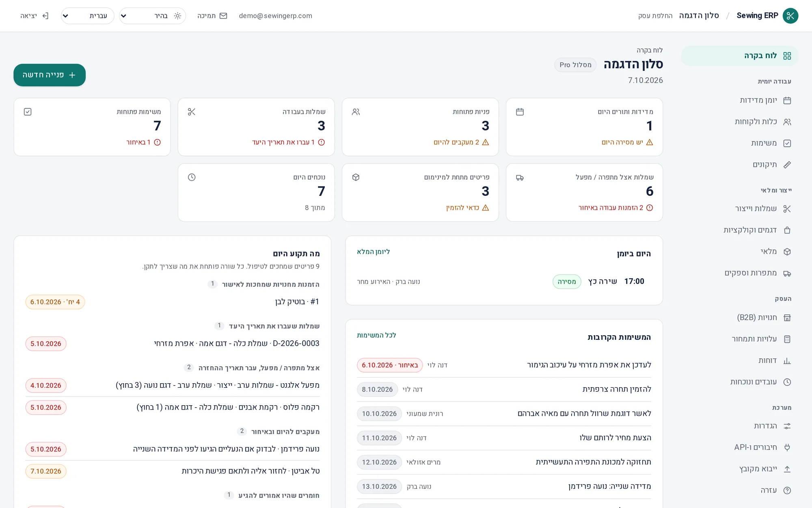
Task: Open row D-2026-0003 שמלת כלה
Action: point(173,343)
